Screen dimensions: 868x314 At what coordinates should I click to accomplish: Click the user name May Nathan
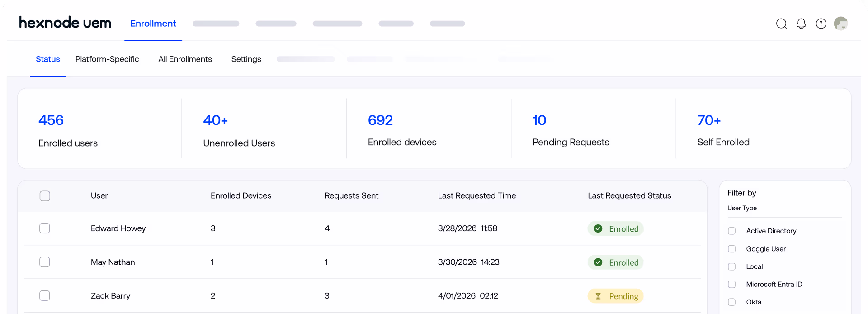click(113, 262)
